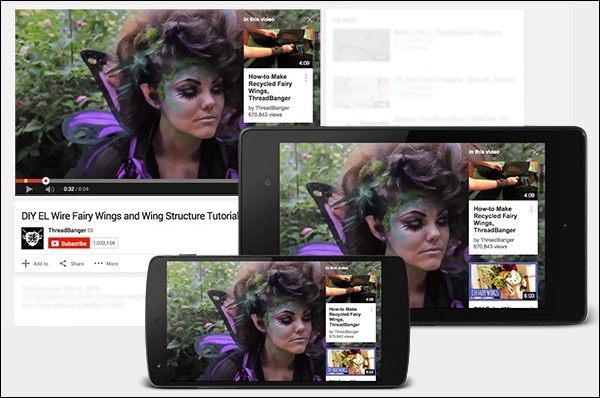The width and height of the screenshot is (600, 398).
Task: Open the 'More' three-dot menu
Action: 106,264
